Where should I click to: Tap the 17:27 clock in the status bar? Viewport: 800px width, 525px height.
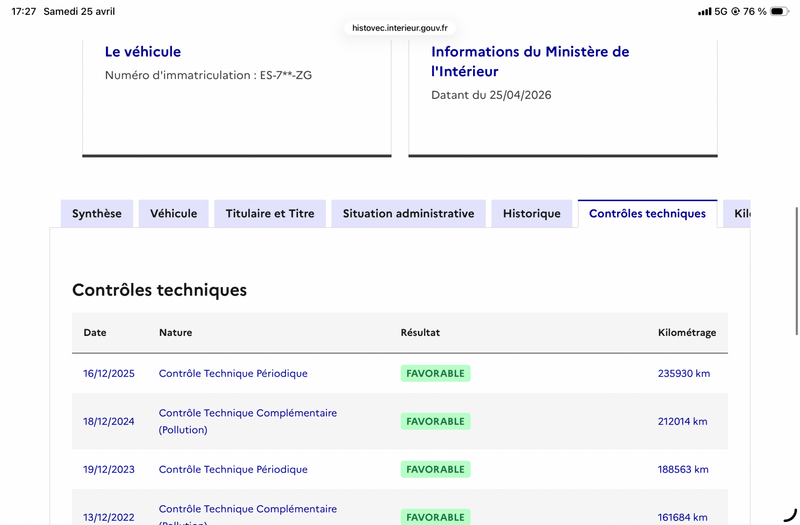tap(24, 12)
